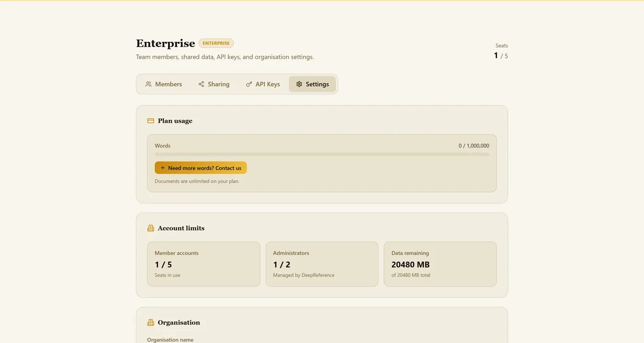Click the page subtitle about team members
644x343 pixels.
(225, 57)
